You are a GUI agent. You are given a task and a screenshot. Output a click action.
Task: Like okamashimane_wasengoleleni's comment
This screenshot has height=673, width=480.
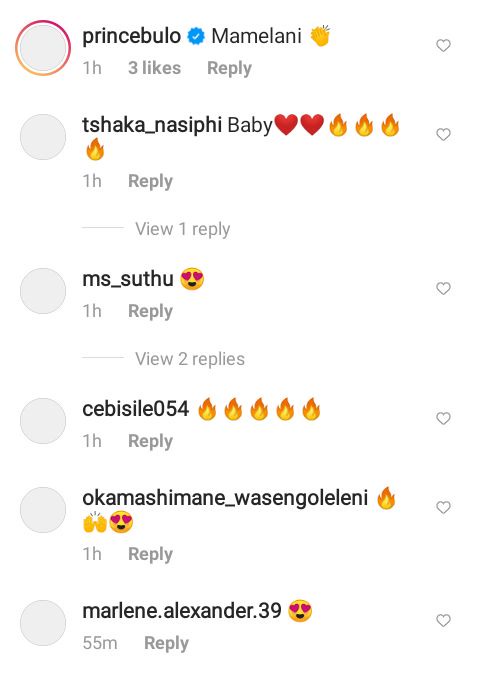coord(443,507)
